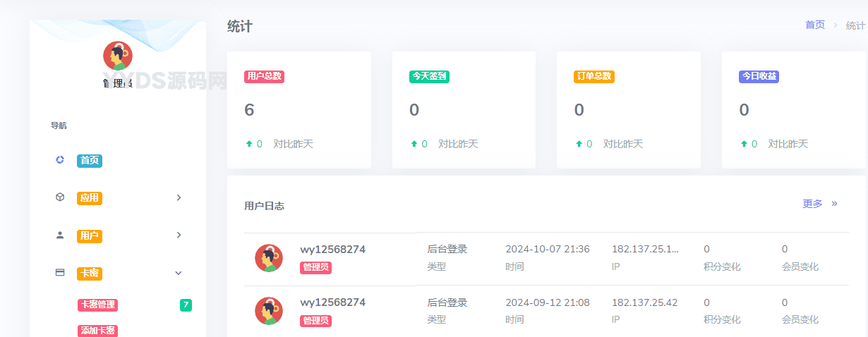The width and height of the screenshot is (868, 337).
Task: Click the IP 182.137.25.42
Action: (644, 302)
